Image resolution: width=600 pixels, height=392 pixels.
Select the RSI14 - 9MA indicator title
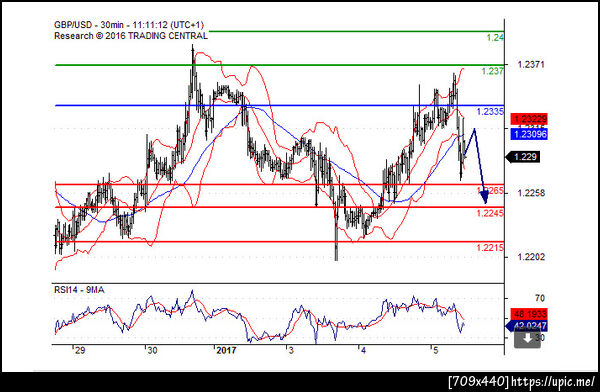click(x=79, y=290)
